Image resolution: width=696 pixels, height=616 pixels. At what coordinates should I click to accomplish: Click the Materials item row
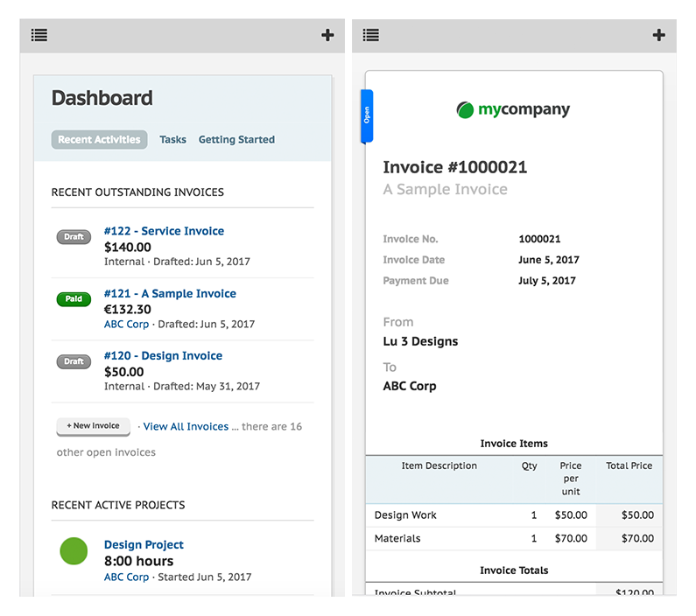(x=514, y=538)
